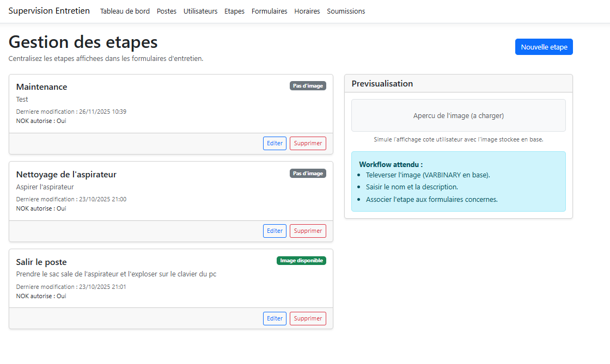This screenshot has width=610, height=364.
Task: Click the Nouvelle etape button
Action: [544, 47]
